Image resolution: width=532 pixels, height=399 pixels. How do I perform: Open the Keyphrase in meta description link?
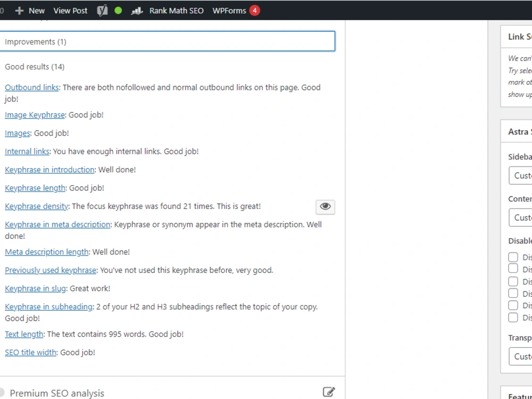(57, 225)
